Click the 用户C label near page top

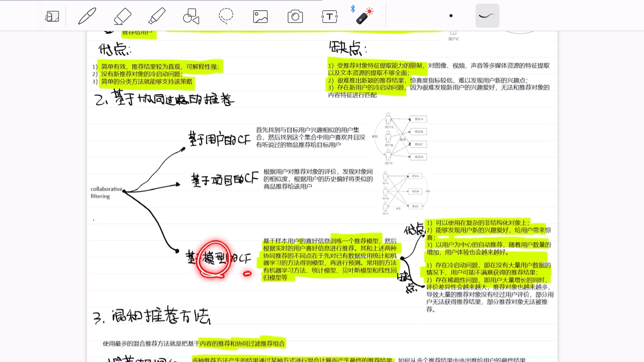pos(453,39)
